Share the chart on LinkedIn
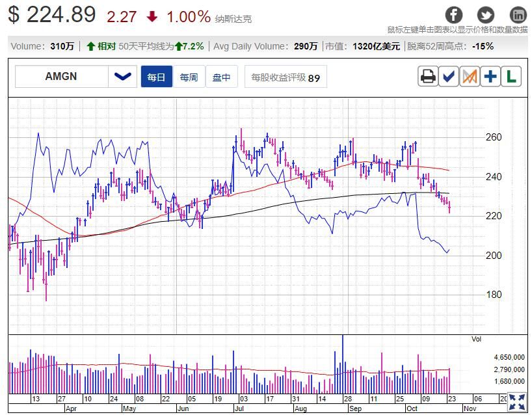Viewport: 532px width, 415px height. tap(518, 15)
